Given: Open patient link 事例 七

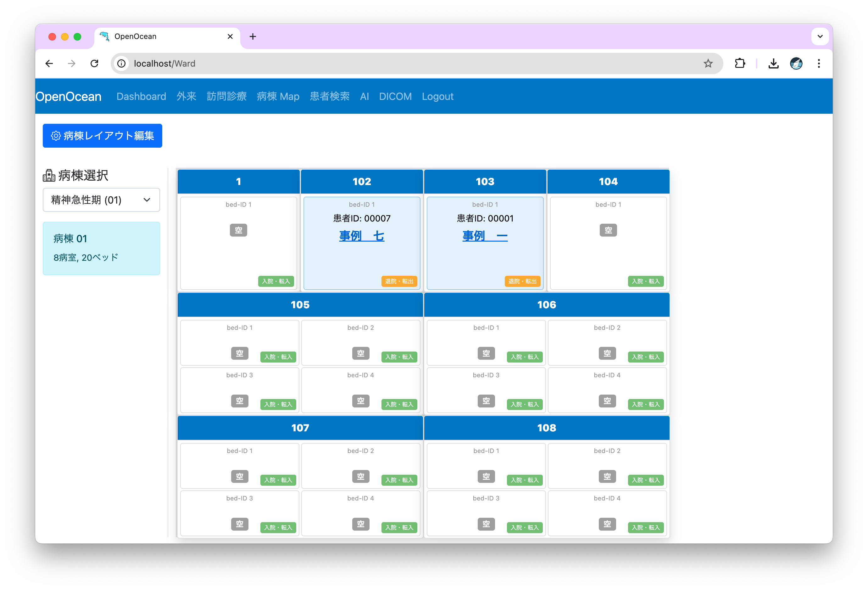Looking at the screenshot, I should (362, 236).
